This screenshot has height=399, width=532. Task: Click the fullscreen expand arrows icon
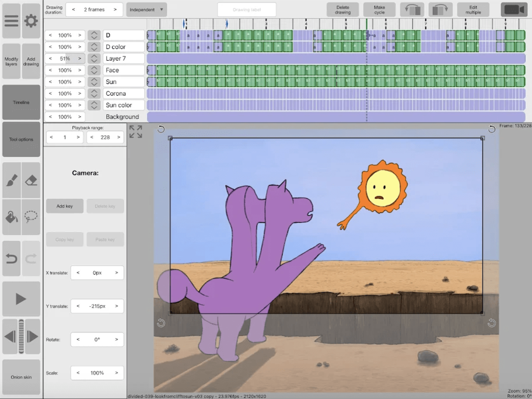[136, 132]
